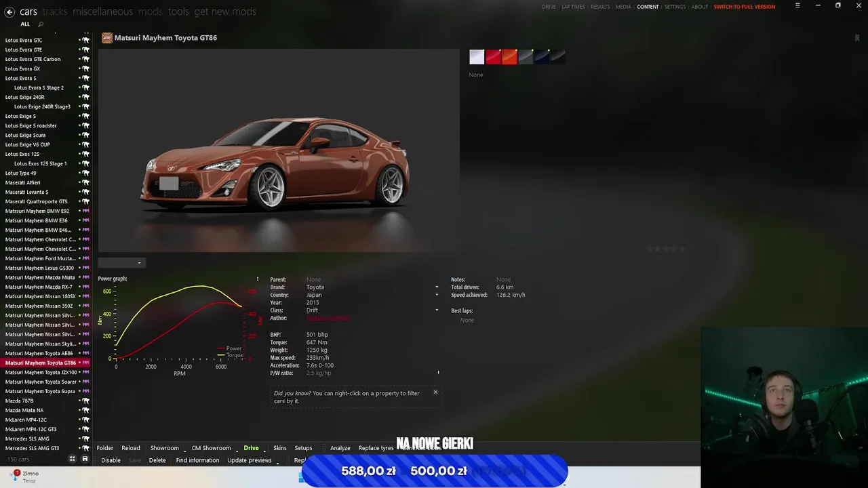Image resolution: width=868 pixels, height=488 pixels.
Task: Open the Country field dropdown arrow
Action: (437, 295)
